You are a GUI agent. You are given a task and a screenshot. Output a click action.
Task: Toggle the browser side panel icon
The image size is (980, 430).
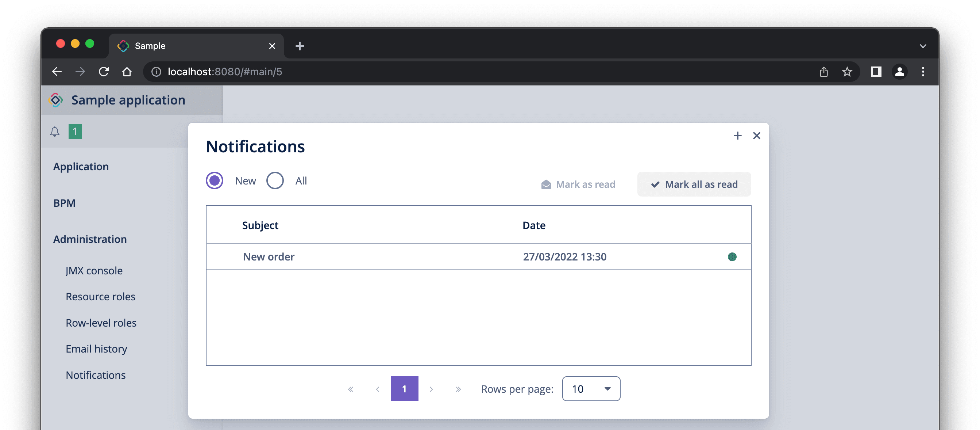[x=876, y=72]
